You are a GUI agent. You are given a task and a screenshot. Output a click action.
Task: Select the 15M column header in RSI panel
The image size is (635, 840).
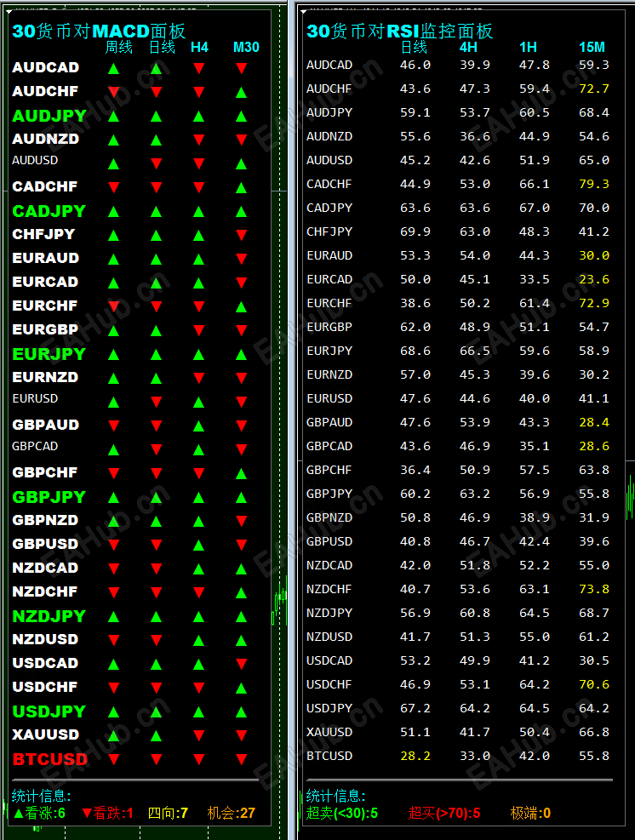point(592,47)
